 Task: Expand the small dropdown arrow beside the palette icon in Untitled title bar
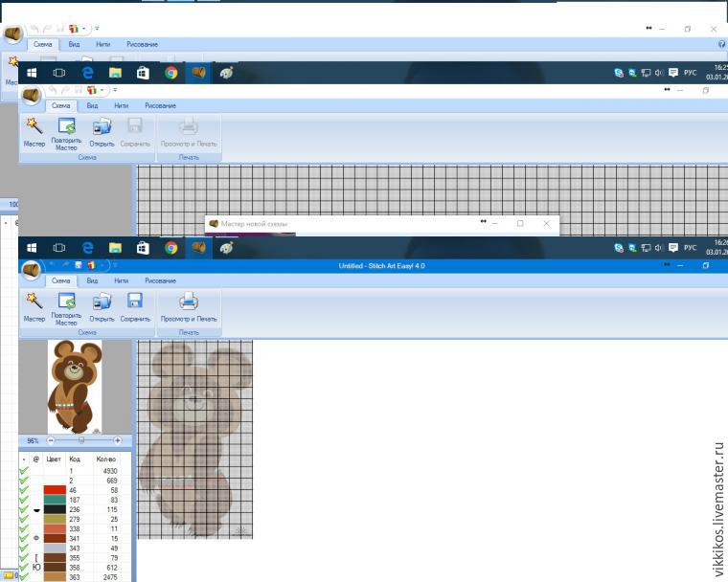(102, 265)
